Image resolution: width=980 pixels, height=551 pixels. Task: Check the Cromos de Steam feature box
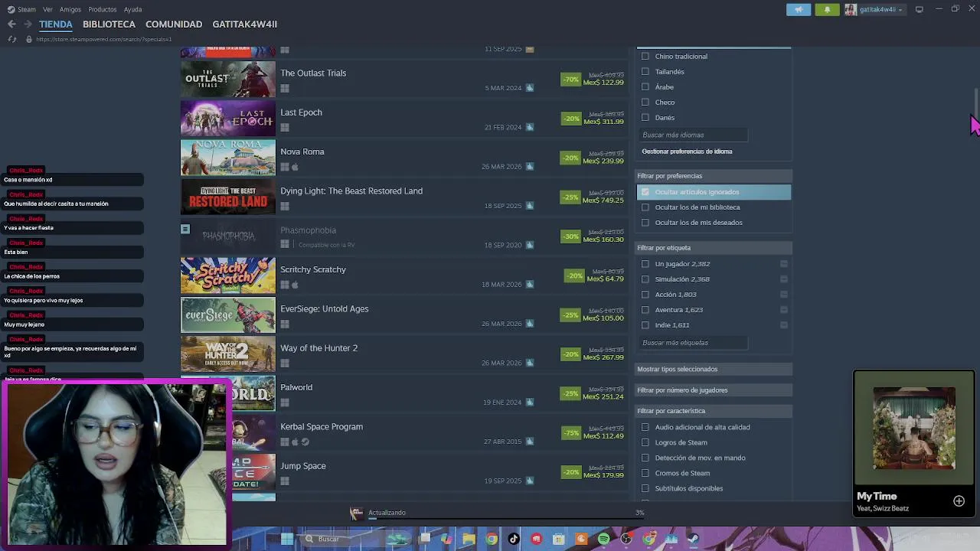(645, 473)
